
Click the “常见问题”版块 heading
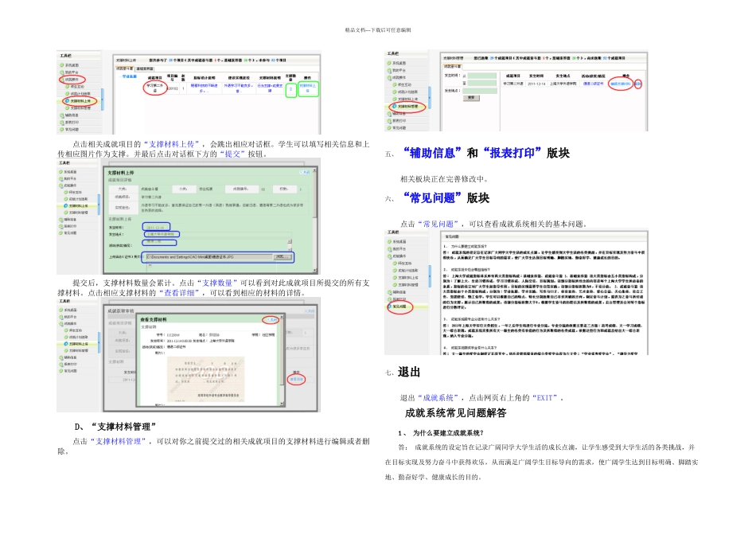(x=446, y=198)
